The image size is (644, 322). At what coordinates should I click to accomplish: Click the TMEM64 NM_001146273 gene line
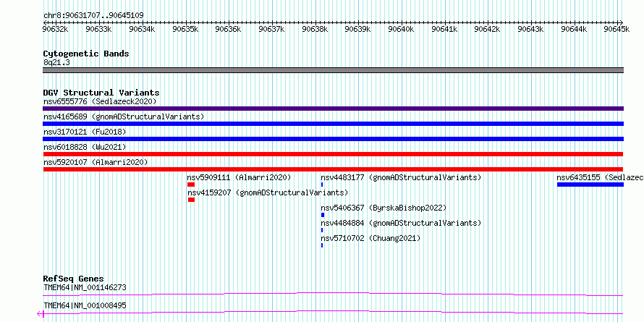(x=333, y=294)
